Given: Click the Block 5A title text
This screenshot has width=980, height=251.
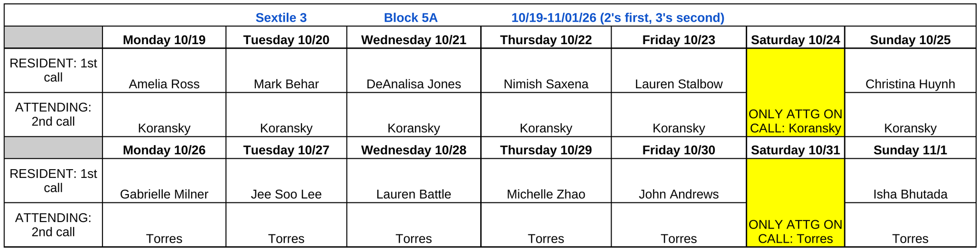Looking at the screenshot, I should pos(411,18).
